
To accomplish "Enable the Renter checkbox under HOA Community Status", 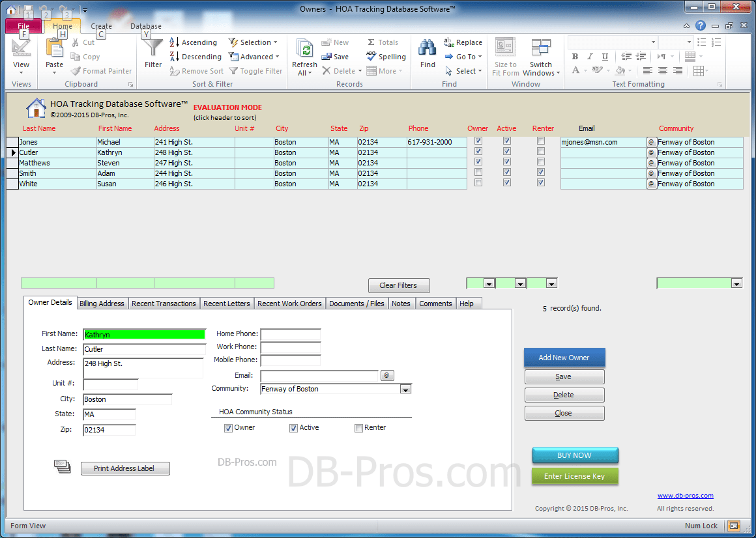I will click(358, 427).
